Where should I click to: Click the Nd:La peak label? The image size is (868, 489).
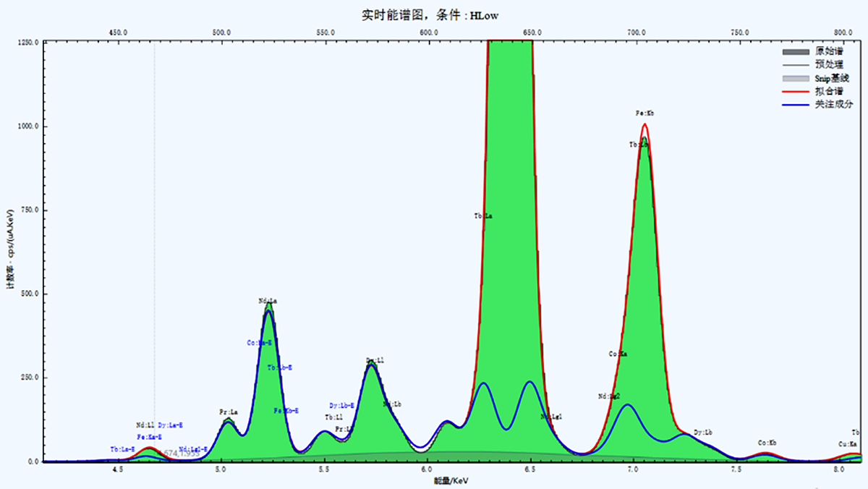268,301
